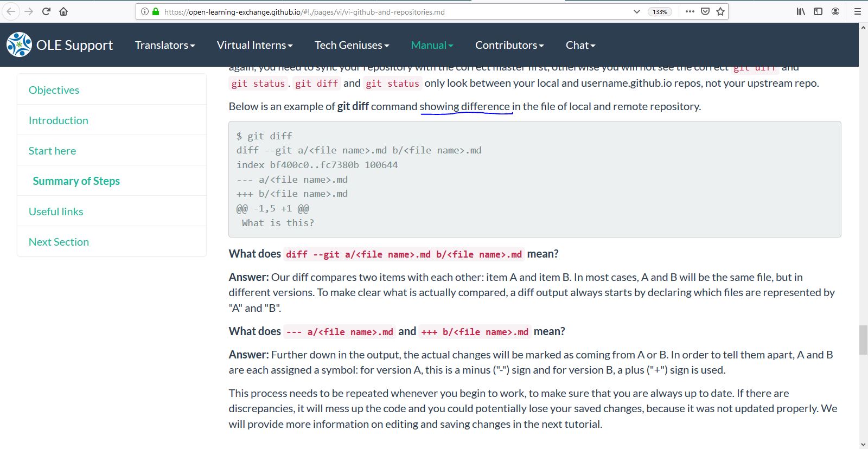Screen dimensions: 868x449
Task: Expand the Tech Geniuses dropdown menu
Action: click(x=352, y=45)
